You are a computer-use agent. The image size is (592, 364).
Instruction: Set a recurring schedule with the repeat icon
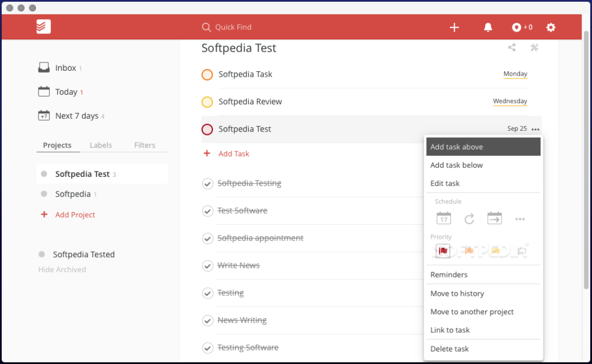(x=469, y=218)
